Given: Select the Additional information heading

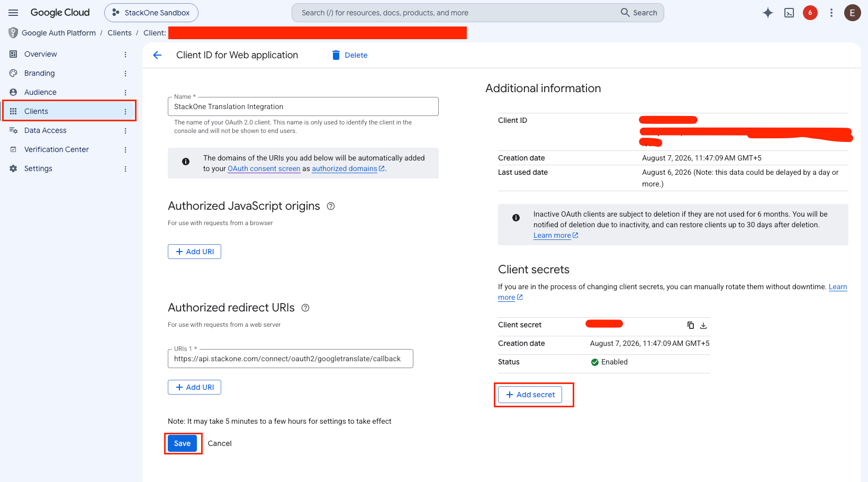Looking at the screenshot, I should pos(543,88).
